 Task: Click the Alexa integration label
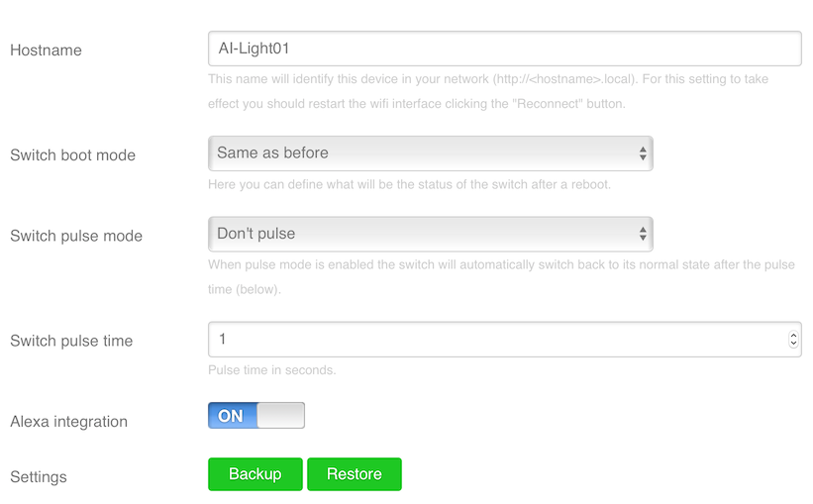click(x=68, y=422)
